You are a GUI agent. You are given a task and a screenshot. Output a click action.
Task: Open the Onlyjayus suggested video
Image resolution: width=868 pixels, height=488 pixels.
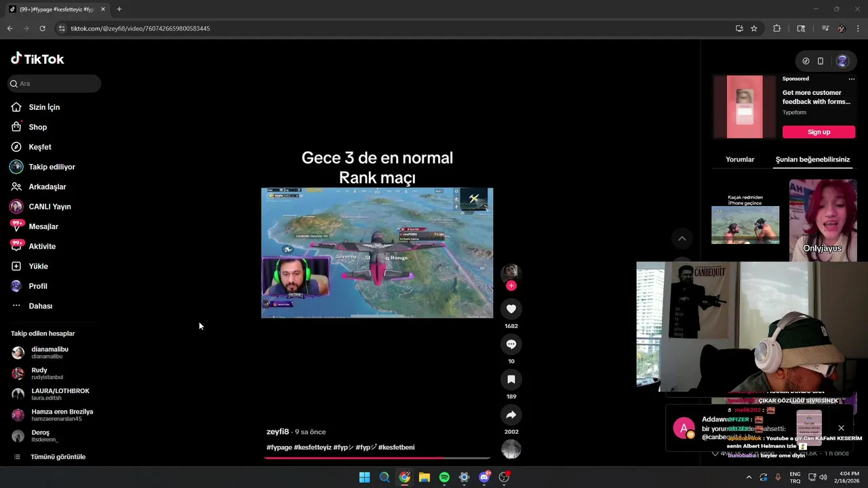(x=823, y=220)
